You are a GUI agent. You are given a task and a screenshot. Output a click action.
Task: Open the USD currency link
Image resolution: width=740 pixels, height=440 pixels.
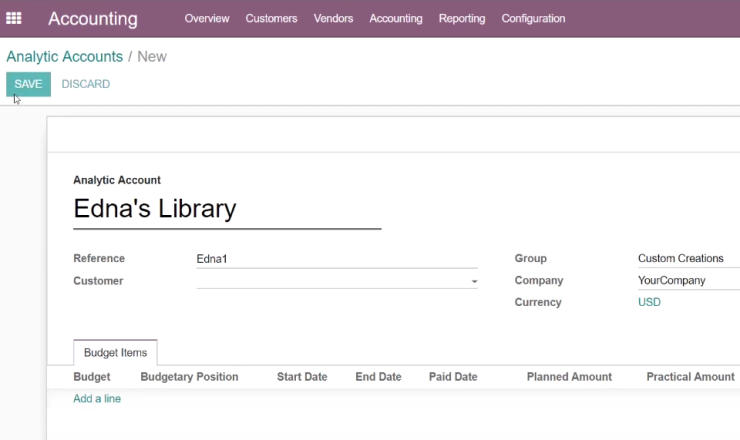point(649,302)
